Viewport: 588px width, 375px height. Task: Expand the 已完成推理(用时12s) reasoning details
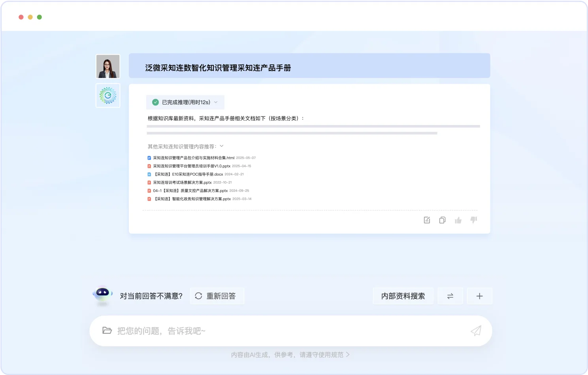185,102
